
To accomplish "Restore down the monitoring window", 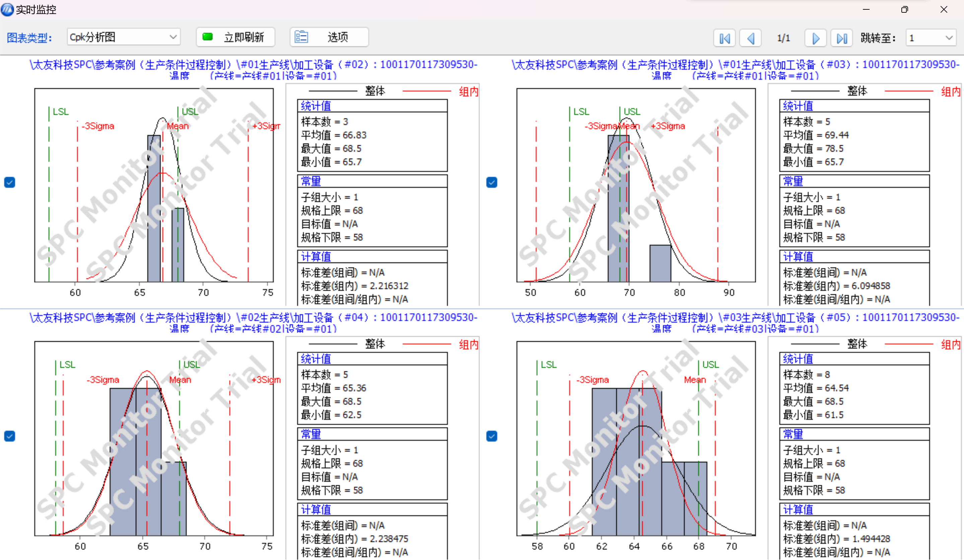I will [x=904, y=10].
